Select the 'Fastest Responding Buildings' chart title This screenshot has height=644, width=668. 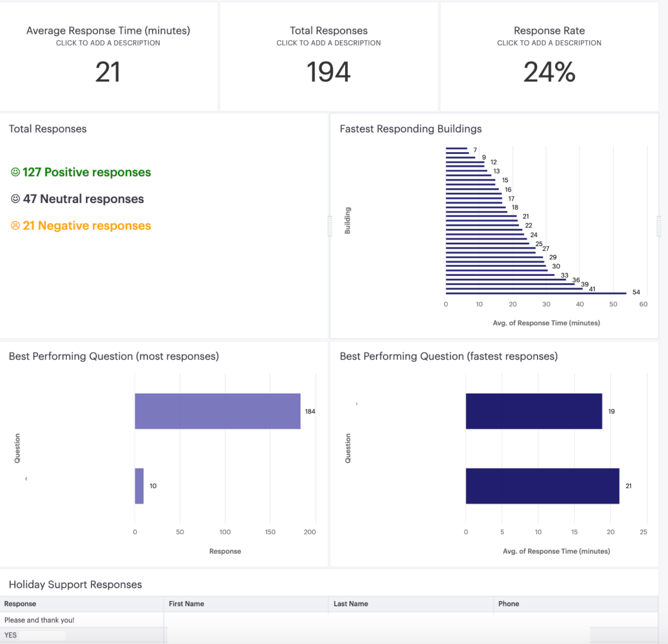tap(411, 129)
